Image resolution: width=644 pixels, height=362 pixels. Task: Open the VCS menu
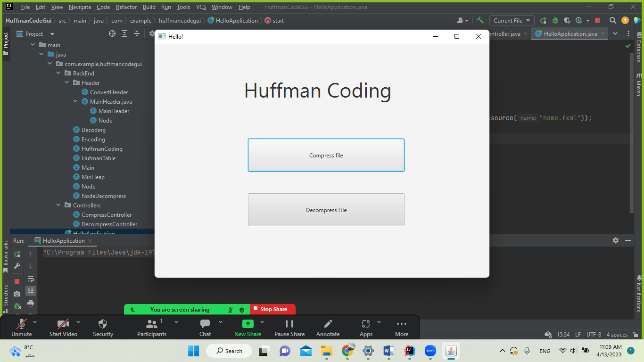(201, 7)
